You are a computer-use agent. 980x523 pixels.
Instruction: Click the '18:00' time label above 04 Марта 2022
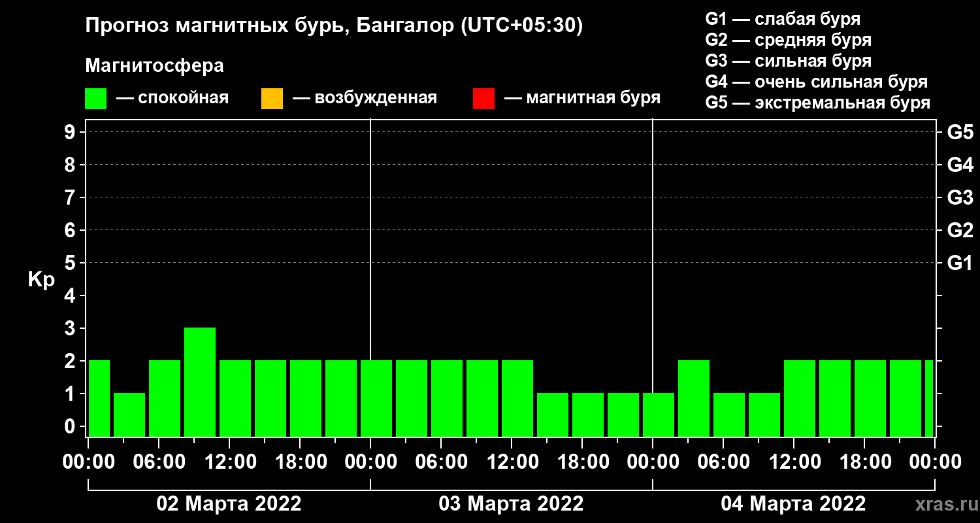864,462
